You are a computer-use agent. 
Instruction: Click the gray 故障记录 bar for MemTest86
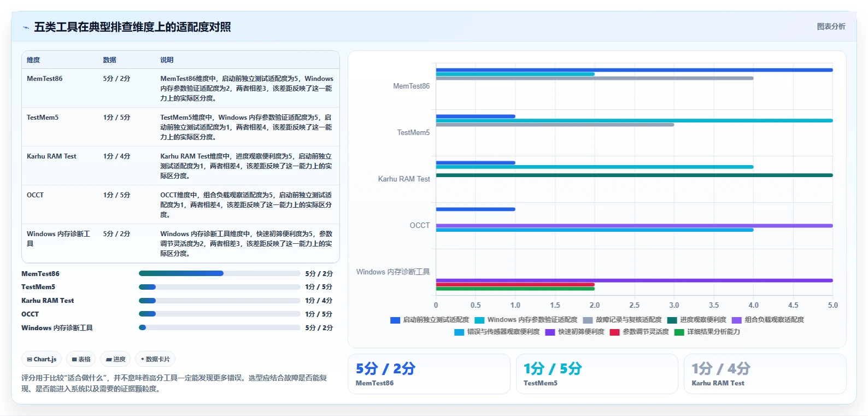594,78
